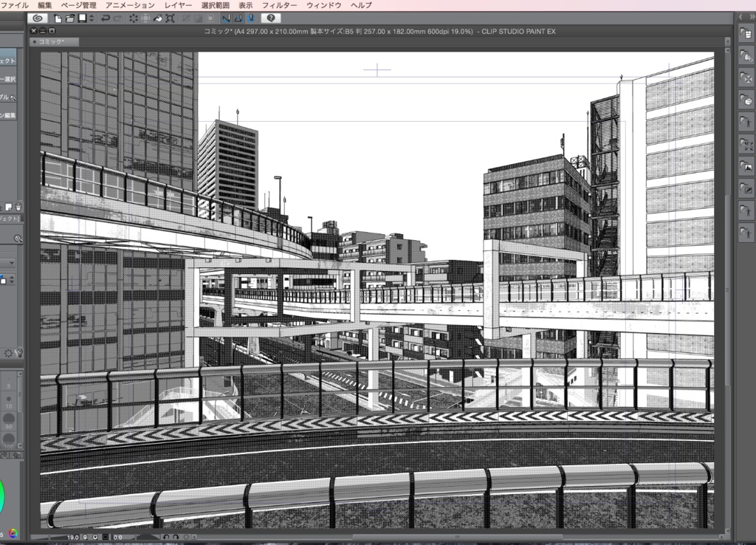Viewport: 756px width, 545px height.
Task: Select the 10 brush size preset
Action: click(8, 402)
